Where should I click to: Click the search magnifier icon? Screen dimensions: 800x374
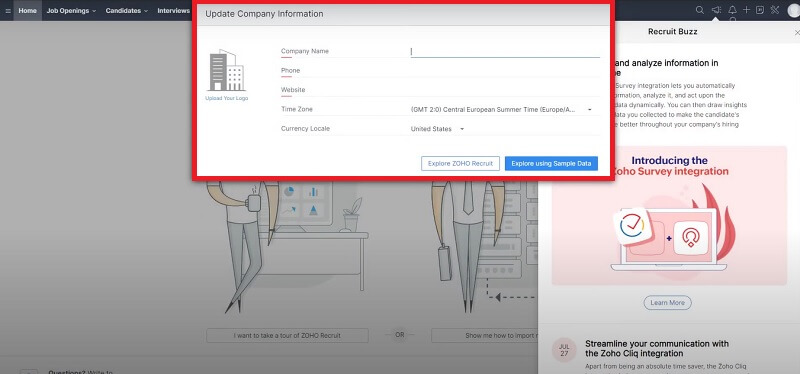700,10
